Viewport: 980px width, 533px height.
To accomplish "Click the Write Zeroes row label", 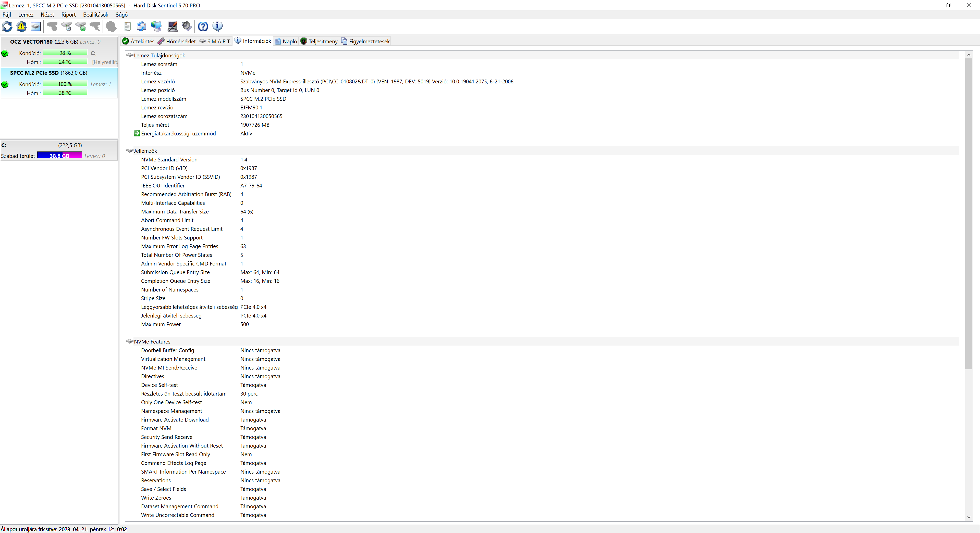I will (156, 498).
